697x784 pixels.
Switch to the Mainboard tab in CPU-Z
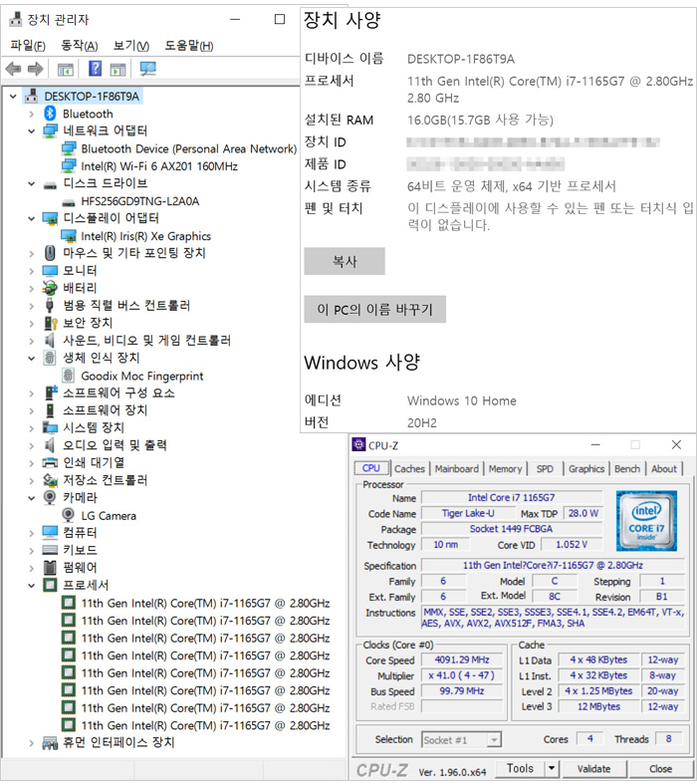click(457, 468)
